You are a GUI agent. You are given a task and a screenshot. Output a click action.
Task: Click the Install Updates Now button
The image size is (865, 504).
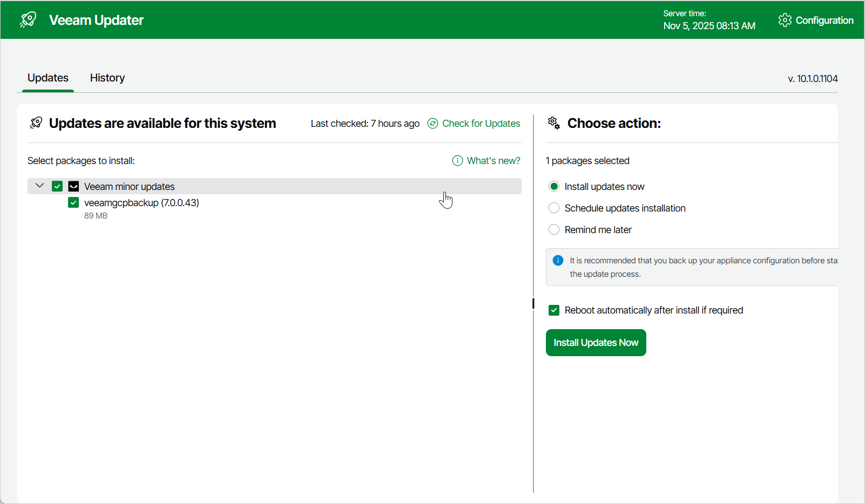tap(596, 343)
